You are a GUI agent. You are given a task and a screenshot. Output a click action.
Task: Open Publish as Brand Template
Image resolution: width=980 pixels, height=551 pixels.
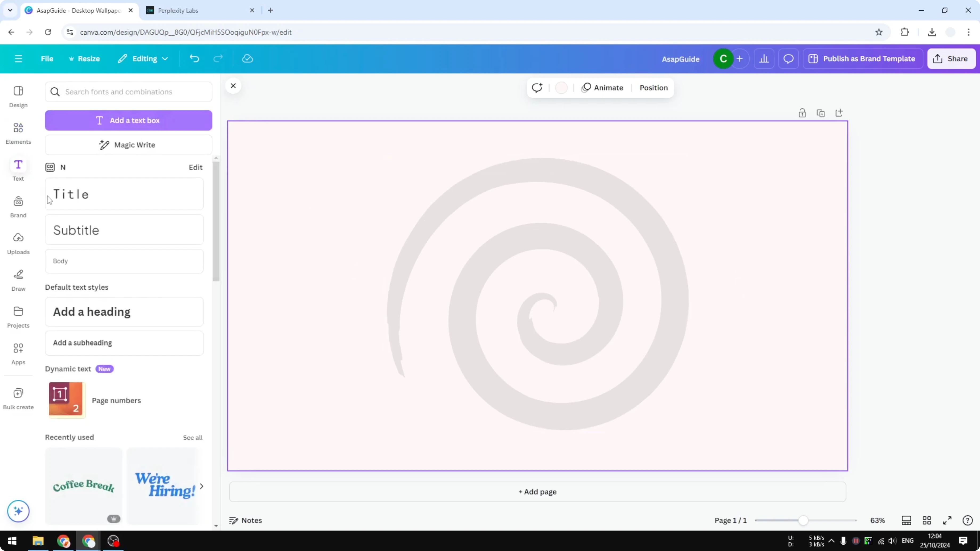pos(863,59)
